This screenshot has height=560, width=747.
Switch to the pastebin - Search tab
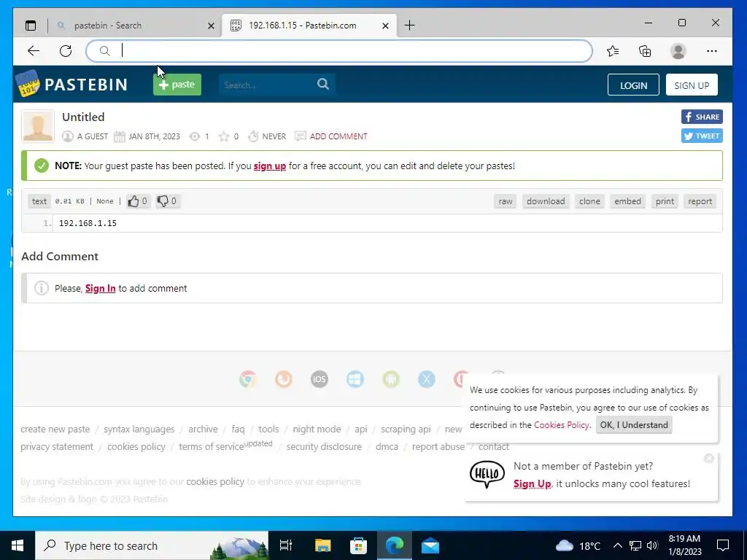(x=134, y=26)
